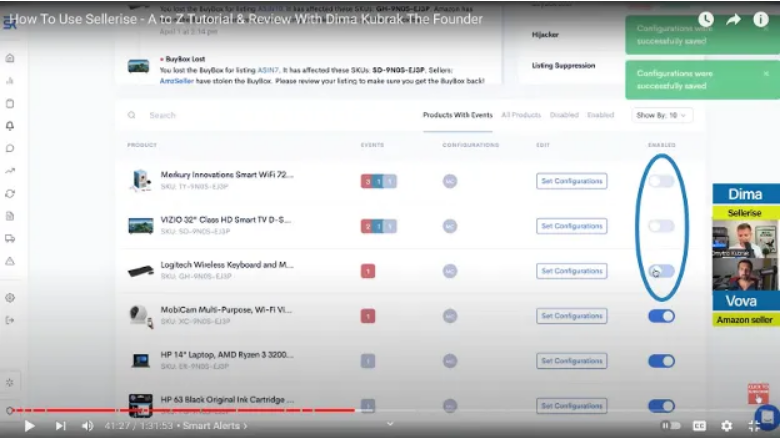The image size is (780, 438).
Task: Open the ASIN7 link in BuyBox alert
Action: 268,70
